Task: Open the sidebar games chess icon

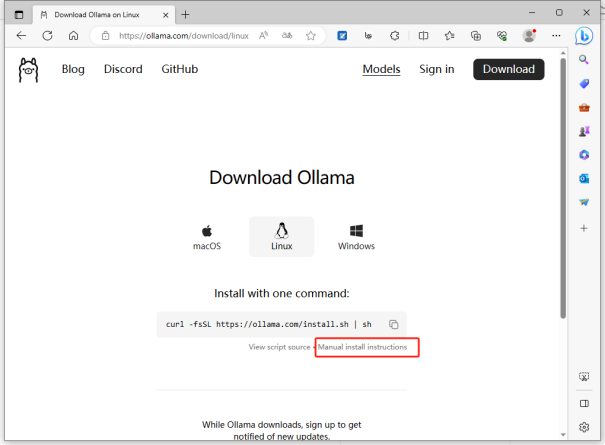Action: click(x=584, y=131)
